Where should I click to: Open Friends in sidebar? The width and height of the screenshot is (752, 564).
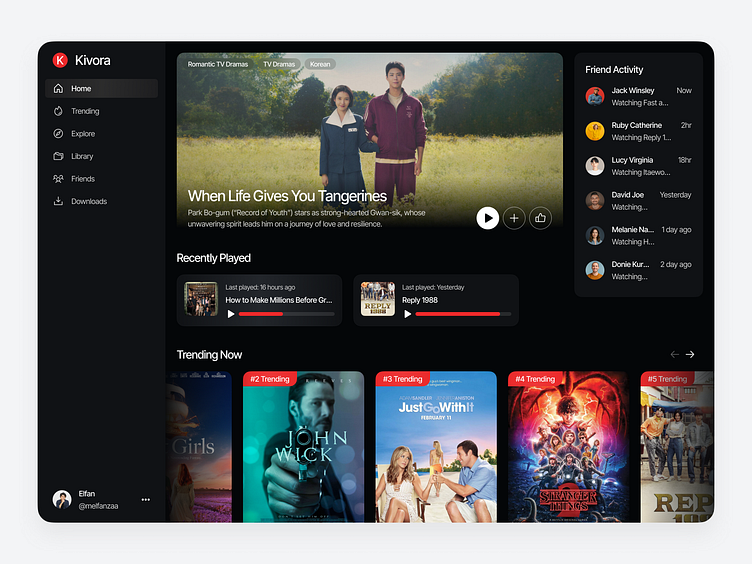[101, 178]
